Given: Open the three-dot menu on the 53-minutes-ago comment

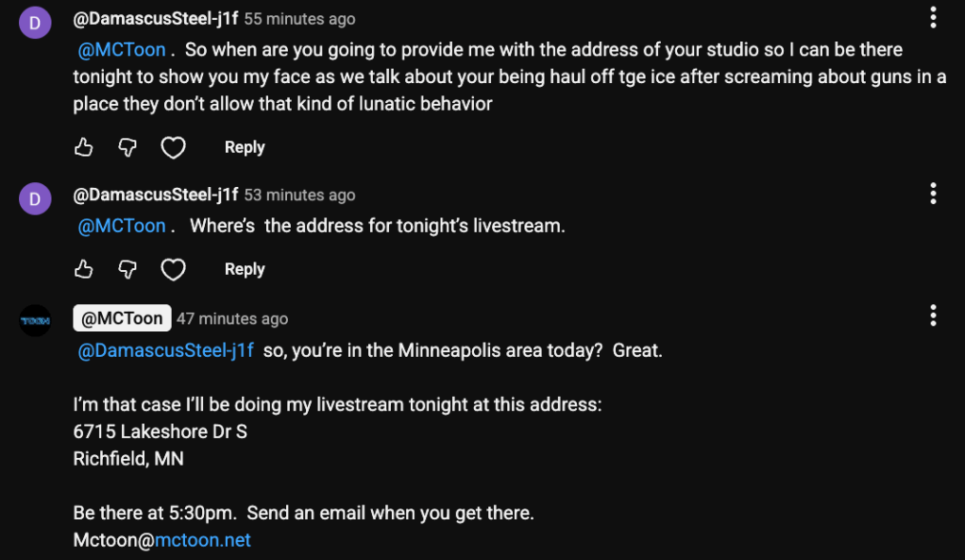Looking at the screenshot, I should [x=933, y=194].
